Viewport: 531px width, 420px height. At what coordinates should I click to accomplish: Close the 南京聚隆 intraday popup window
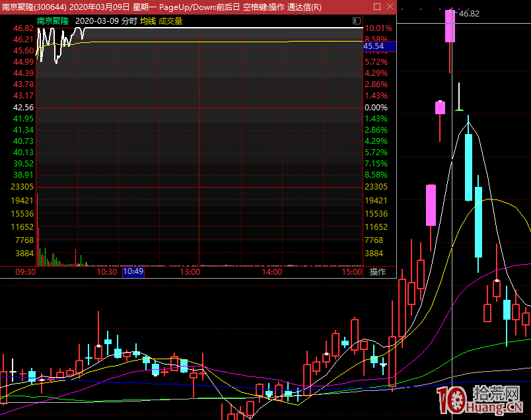[x=390, y=7]
